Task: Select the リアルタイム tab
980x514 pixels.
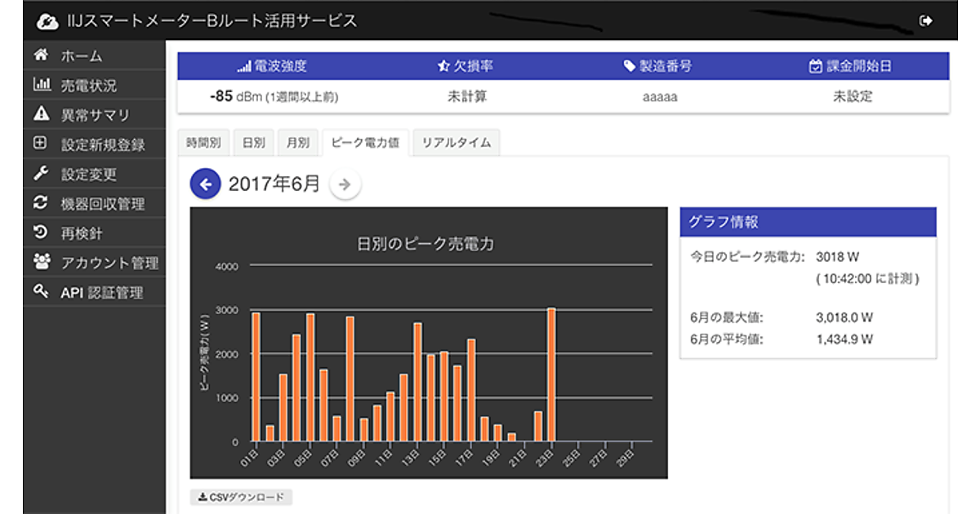Action: point(456,142)
